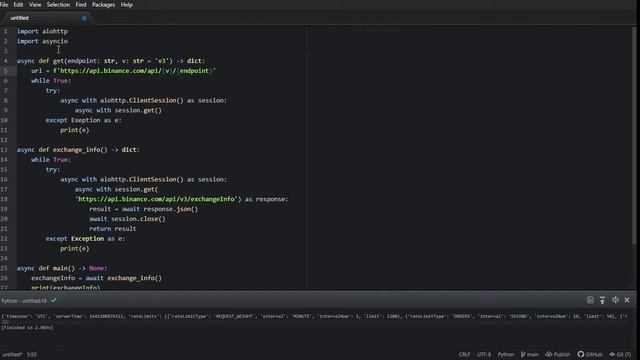640x360 pixels.
Task: Click the 'async def exchange_info()' line
Action: (x=78, y=150)
